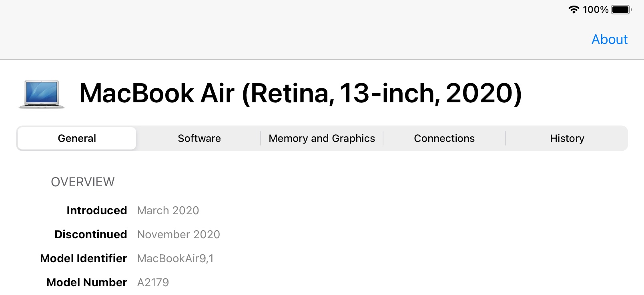644x295 pixels.
Task: Show the History tab
Action: pyautogui.click(x=567, y=138)
